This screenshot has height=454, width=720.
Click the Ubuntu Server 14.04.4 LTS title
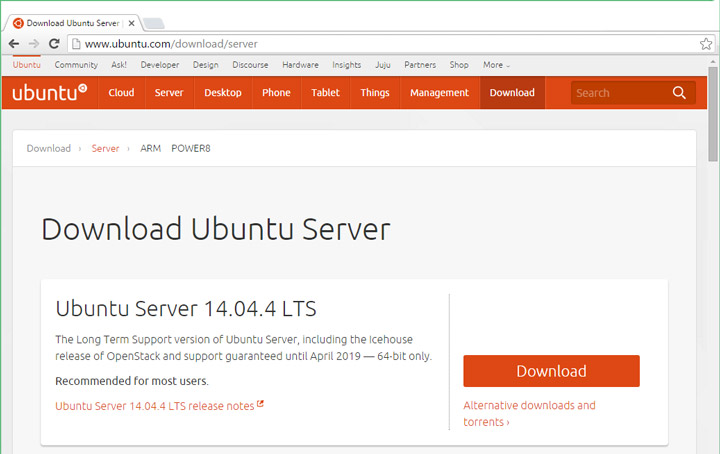(x=186, y=308)
